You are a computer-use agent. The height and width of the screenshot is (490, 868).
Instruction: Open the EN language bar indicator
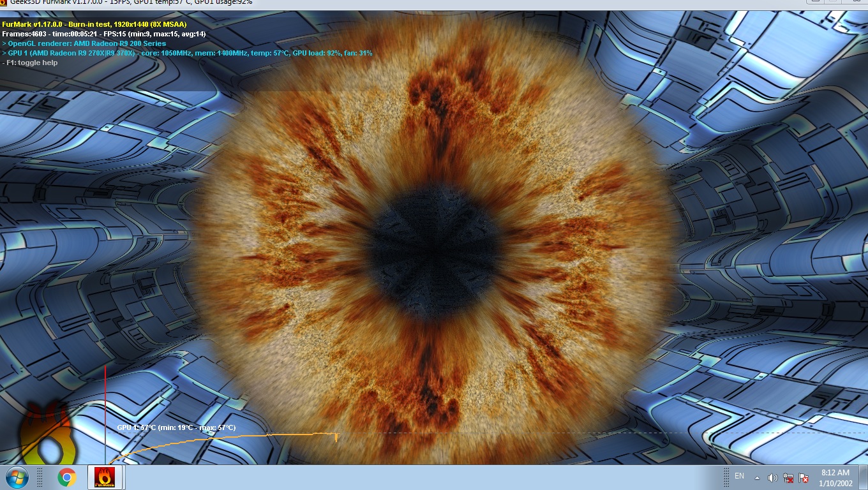click(x=740, y=476)
